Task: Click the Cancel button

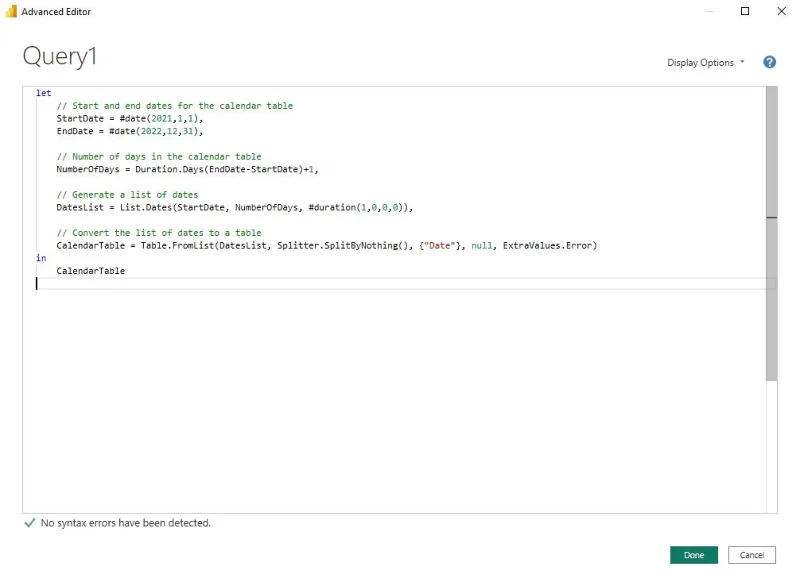Action: coord(752,555)
